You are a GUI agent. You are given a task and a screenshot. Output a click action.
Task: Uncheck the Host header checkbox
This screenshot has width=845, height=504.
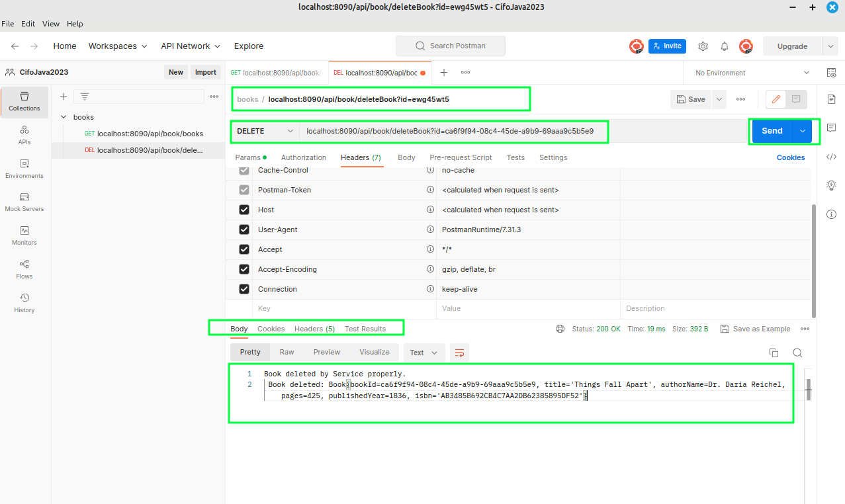[244, 210]
